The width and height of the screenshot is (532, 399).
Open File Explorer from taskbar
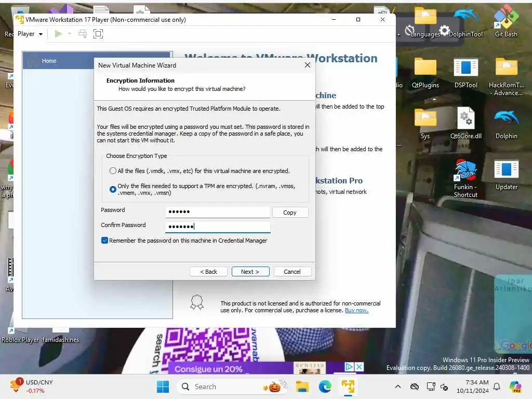click(302, 387)
